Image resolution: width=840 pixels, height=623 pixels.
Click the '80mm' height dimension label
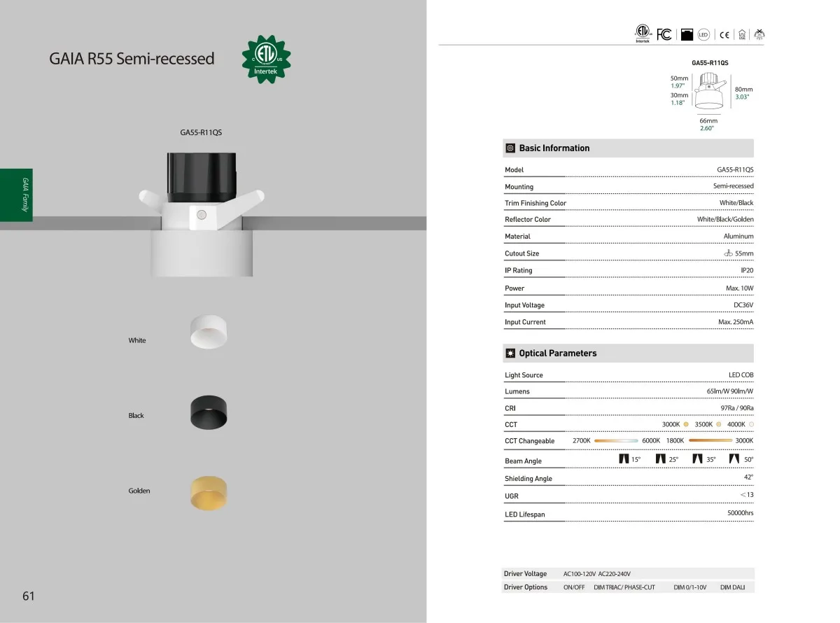click(743, 90)
